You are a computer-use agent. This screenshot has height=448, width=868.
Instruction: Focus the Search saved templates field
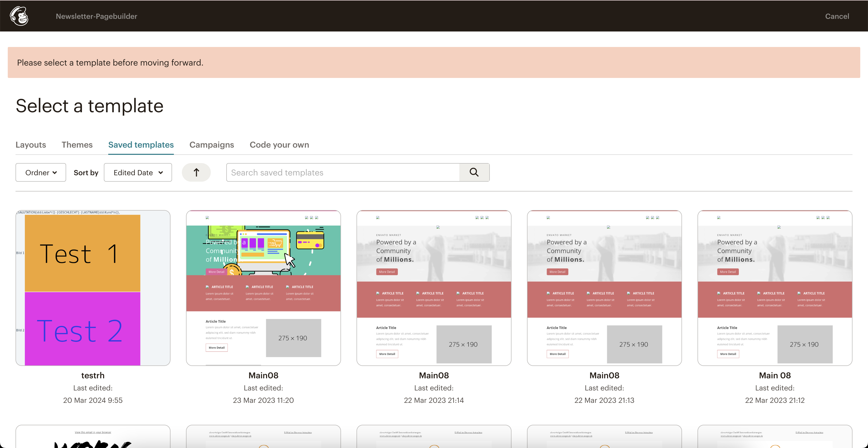coord(343,172)
